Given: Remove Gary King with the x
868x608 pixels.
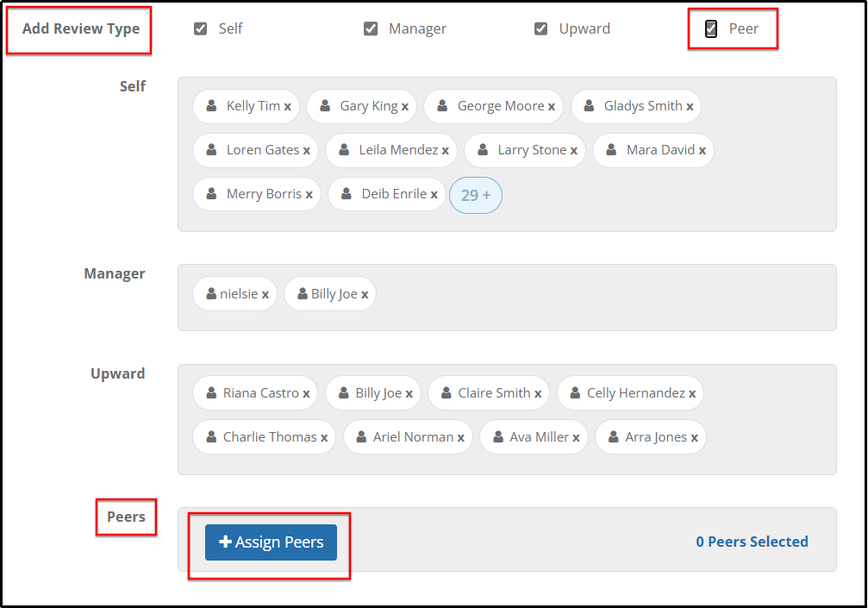Looking at the screenshot, I should [404, 106].
